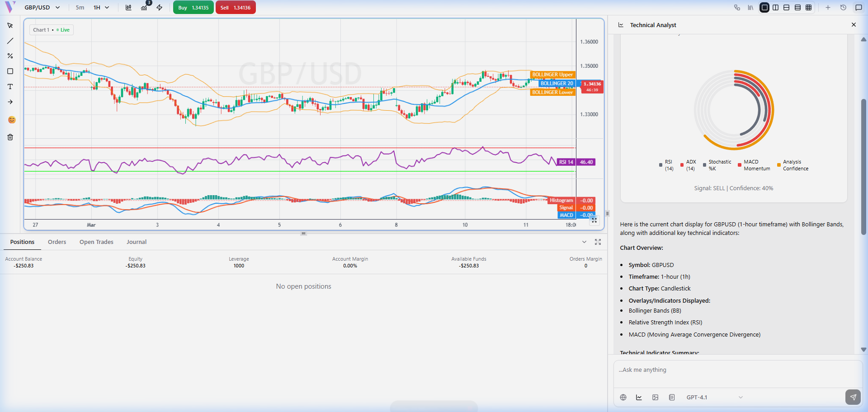The width and height of the screenshot is (868, 412).
Task: Expand the 1H timeframe dropdown
Action: click(101, 8)
